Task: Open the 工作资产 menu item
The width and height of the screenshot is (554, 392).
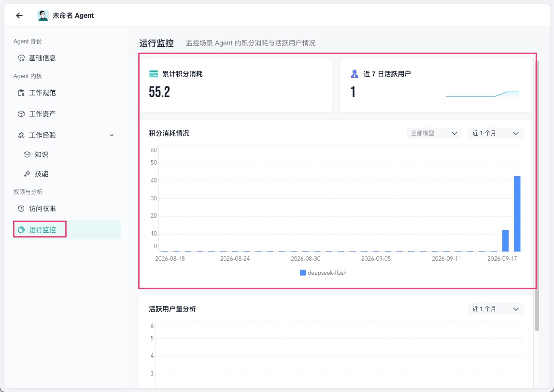Action: [67, 114]
